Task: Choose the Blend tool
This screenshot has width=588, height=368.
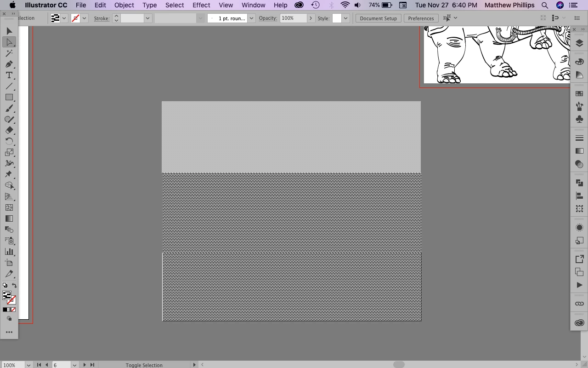Action: click(9, 230)
